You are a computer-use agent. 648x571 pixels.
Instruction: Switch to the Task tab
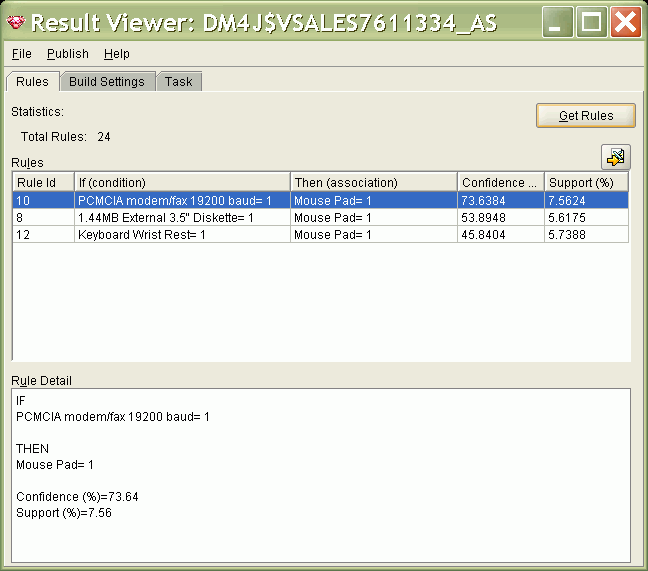click(x=179, y=81)
